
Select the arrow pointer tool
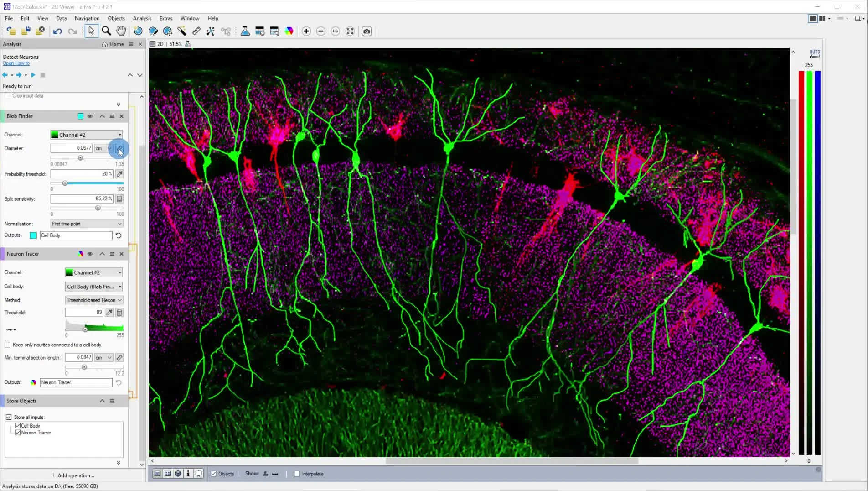(91, 31)
